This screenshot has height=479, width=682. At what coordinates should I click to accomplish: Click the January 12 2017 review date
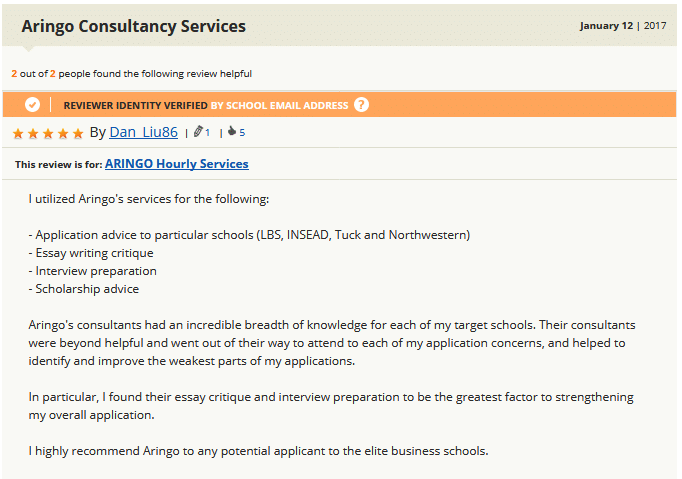(x=622, y=26)
